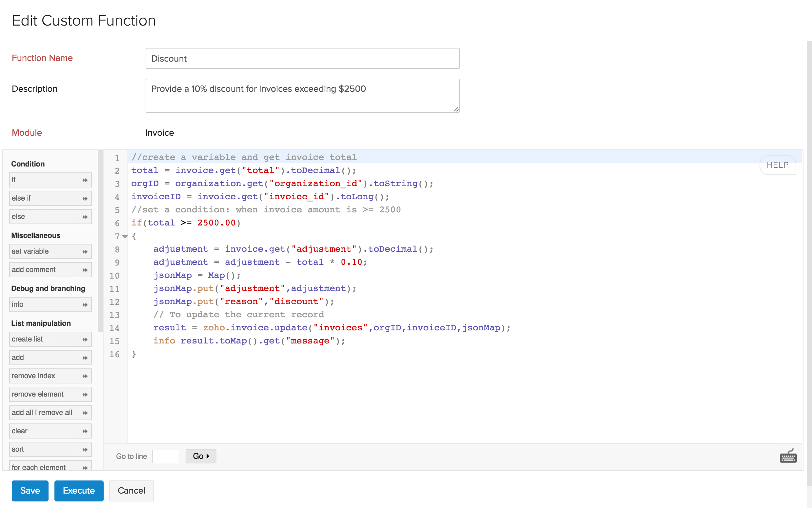This screenshot has width=812, height=508.
Task: Save the custom function
Action: pos(30,491)
